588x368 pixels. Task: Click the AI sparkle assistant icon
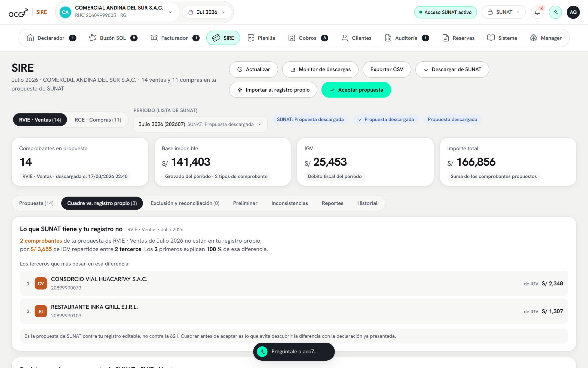[x=555, y=12]
